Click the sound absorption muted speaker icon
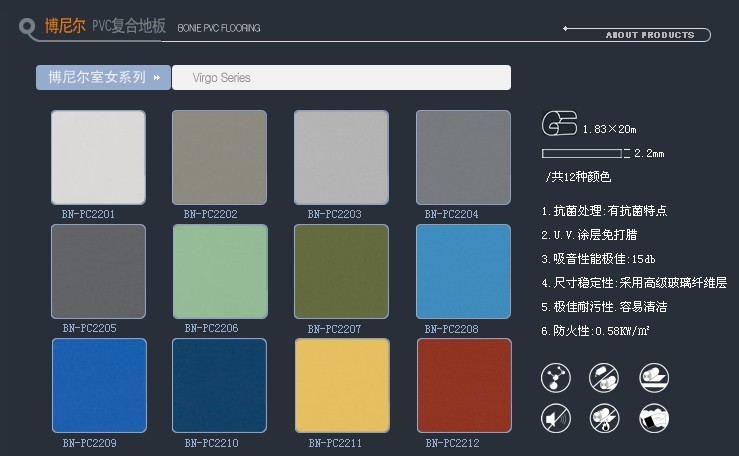Image resolution: width=739 pixels, height=456 pixels. pyautogui.click(x=555, y=418)
